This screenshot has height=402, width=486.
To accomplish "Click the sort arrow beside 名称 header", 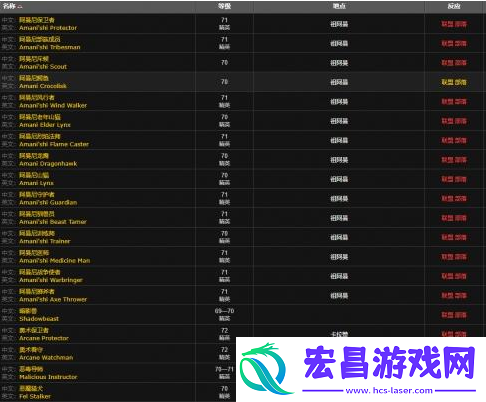I will pyautogui.click(x=20, y=7).
